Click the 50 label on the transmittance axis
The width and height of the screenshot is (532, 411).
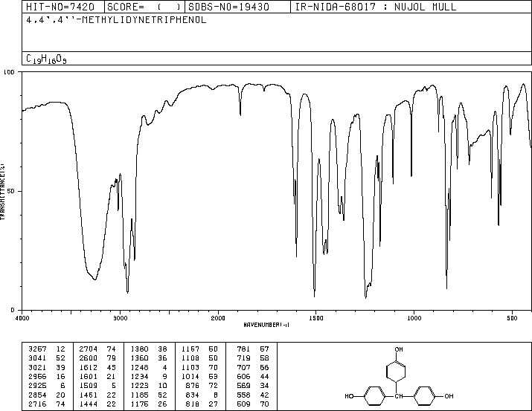click(11, 191)
